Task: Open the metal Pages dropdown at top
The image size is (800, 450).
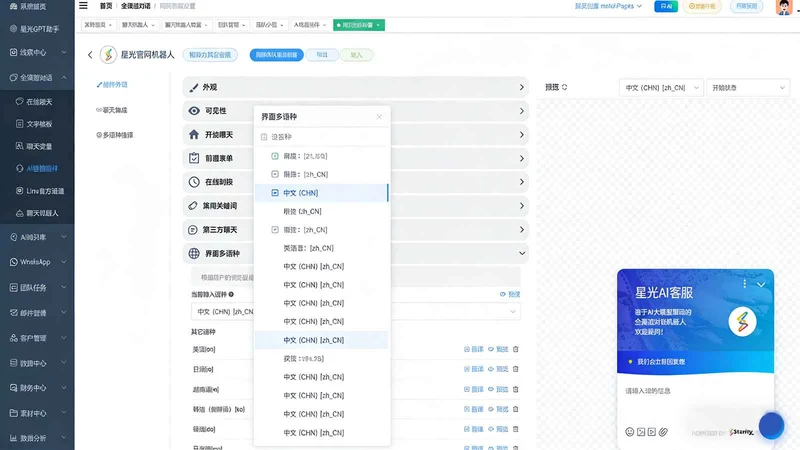Action: [x=608, y=6]
